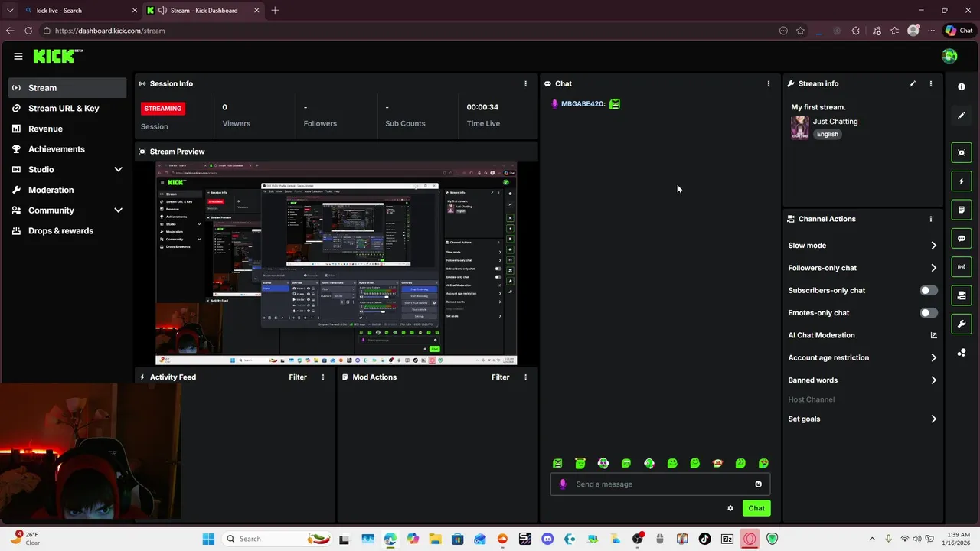The width and height of the screenshot is (980, 551).
Task: Click the Just Chatting category thumbnail
Action: pyautogui.click(x=800, y=127)
